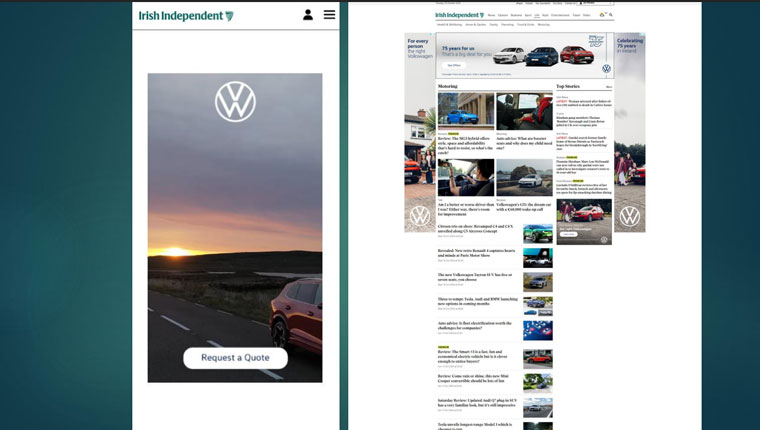This screenshot has width=760, height=430.
Task: Open the blue MG3 car article thumbnail
Action: click(466, 111)
